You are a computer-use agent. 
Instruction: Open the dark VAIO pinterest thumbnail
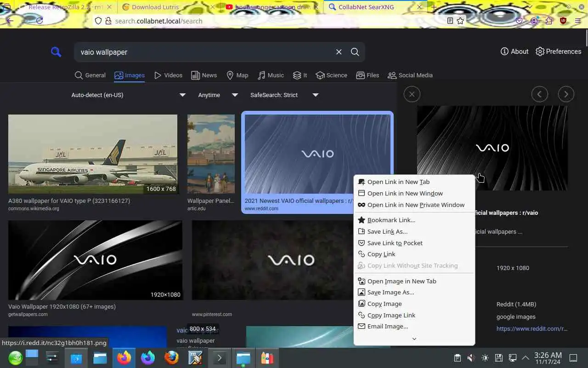coord(272,260)
